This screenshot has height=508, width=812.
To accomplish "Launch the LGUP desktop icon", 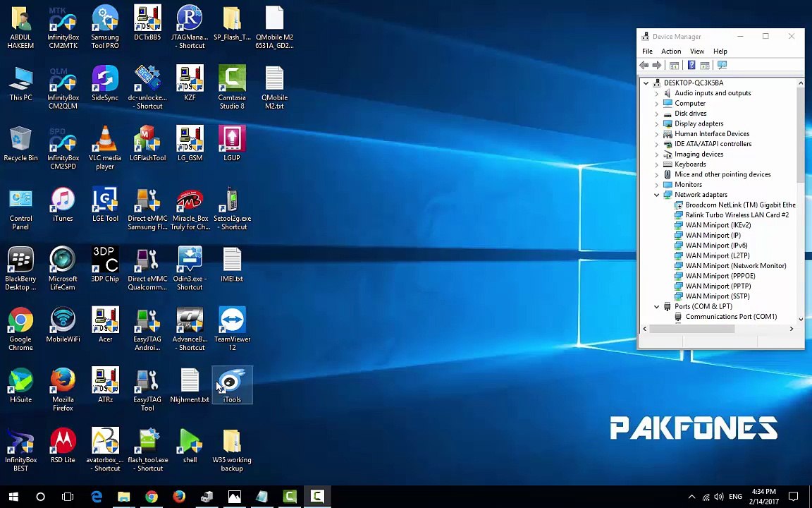I will pos(232,143).
